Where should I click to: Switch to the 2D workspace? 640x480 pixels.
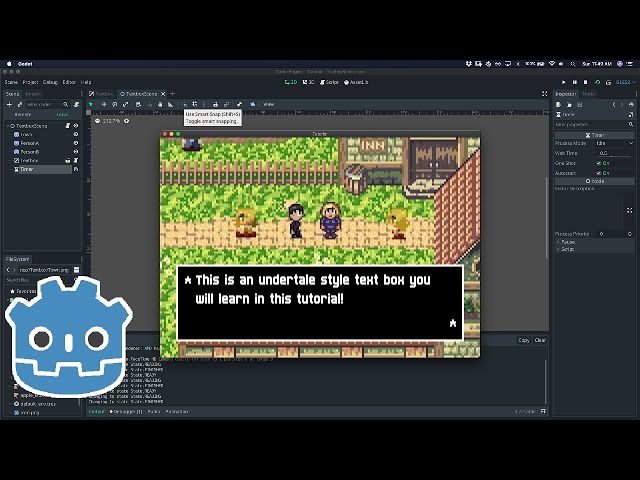click(x=291, y=82)
